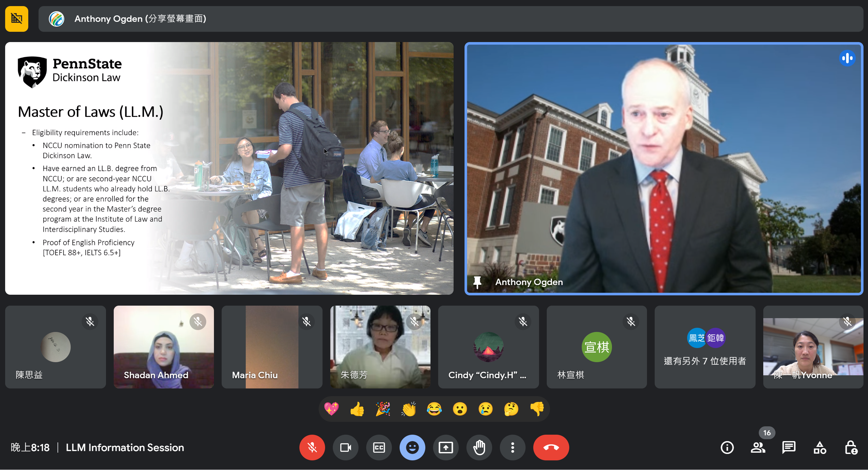Open the activities shapes icon
Viewport: 868px width, 470px height.
click(820, 448)
